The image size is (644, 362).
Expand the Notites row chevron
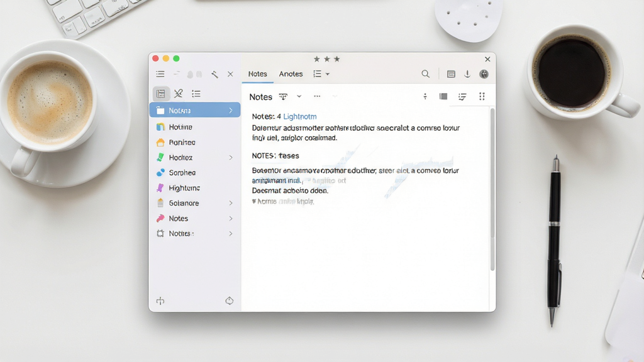click(x=231, y=234)
